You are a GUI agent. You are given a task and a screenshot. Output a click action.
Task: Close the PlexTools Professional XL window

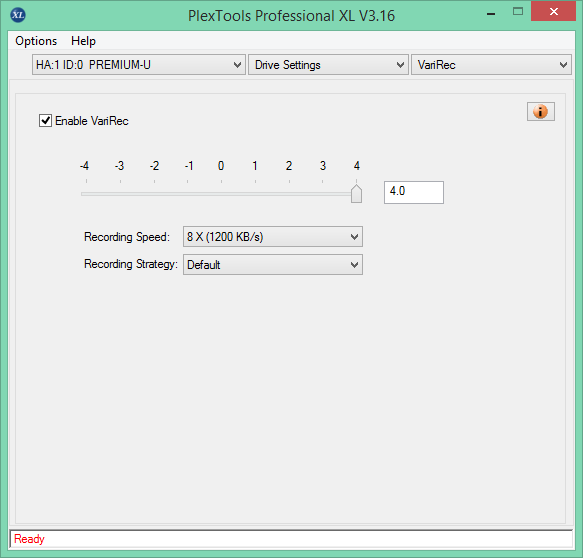pyautogui.click(x=553, y=12)
